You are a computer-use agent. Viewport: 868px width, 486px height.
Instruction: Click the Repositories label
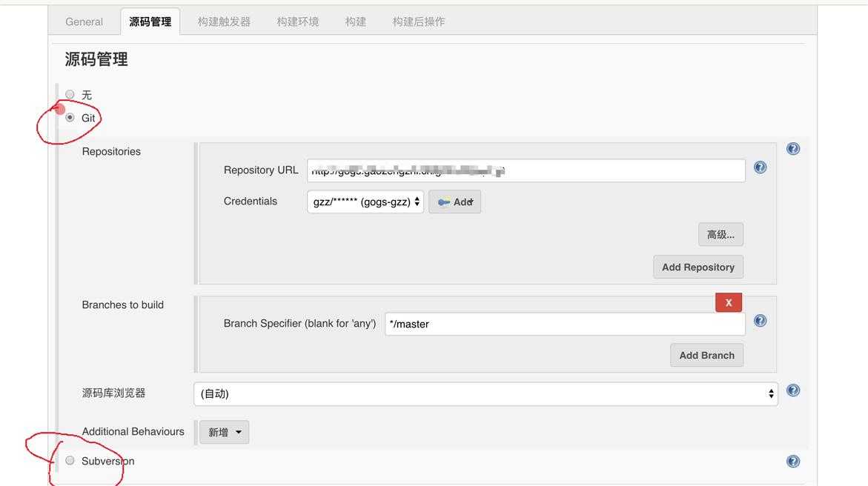111,152
